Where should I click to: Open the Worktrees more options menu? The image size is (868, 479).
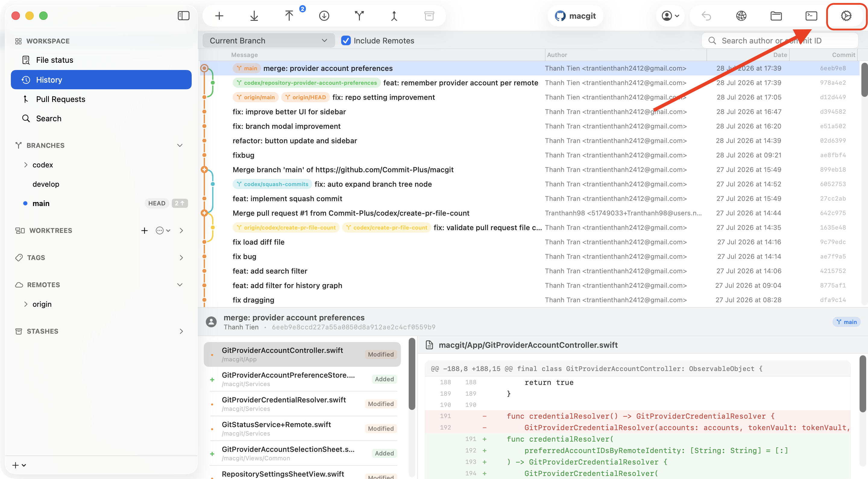pos(163,230)
